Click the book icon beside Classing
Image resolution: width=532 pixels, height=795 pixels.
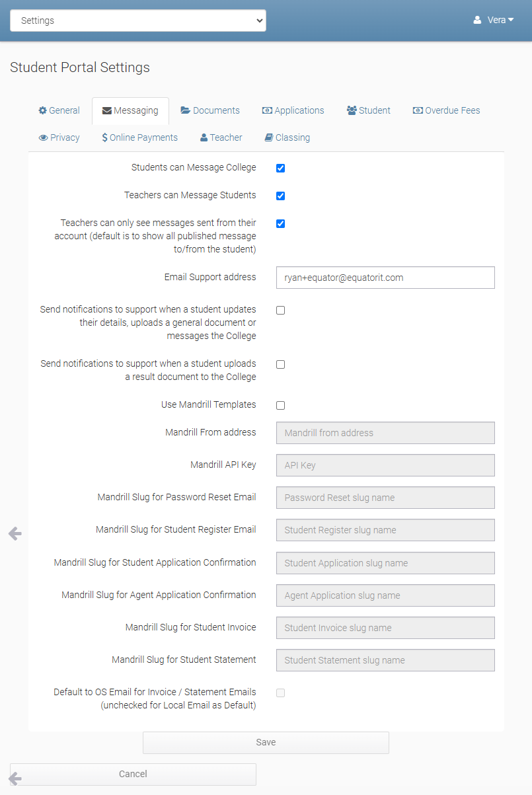coord(268,137)
